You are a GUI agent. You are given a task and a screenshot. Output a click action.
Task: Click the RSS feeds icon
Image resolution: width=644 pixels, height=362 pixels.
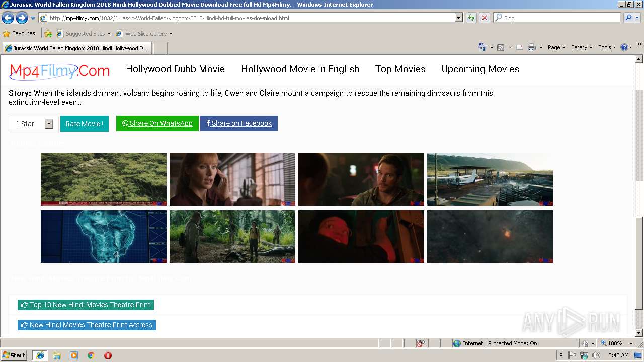(501, 47)
